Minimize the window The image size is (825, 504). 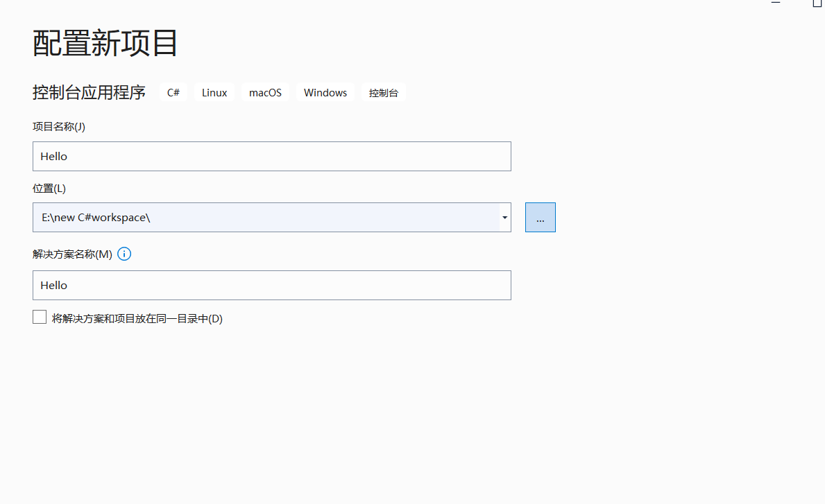[x=776, y=3]
